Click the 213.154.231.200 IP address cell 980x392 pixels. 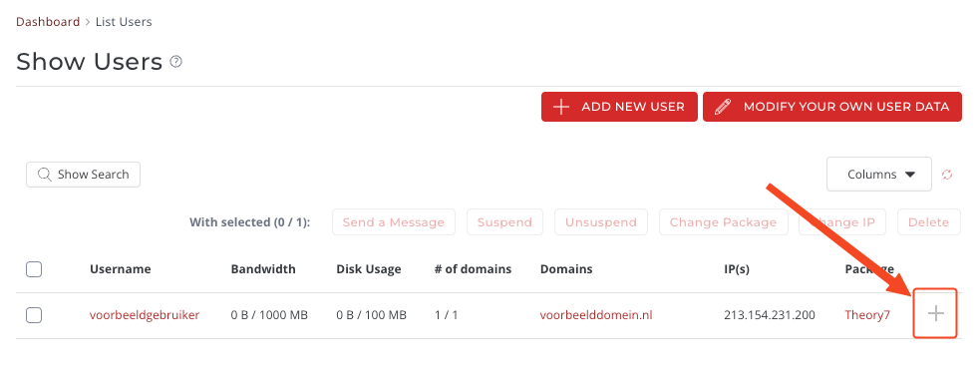(x=770, y=315)
